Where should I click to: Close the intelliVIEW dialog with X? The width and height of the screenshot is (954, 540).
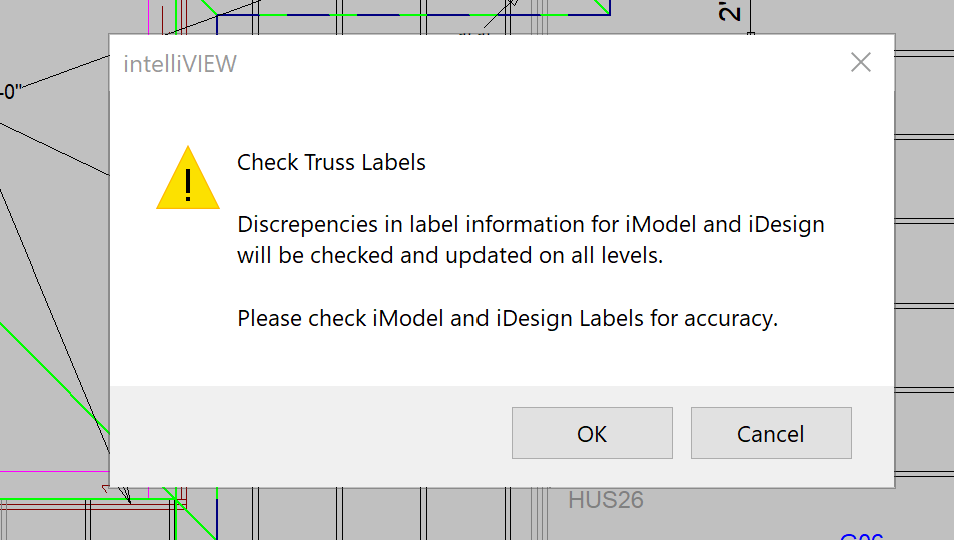[x=860, y=63]
